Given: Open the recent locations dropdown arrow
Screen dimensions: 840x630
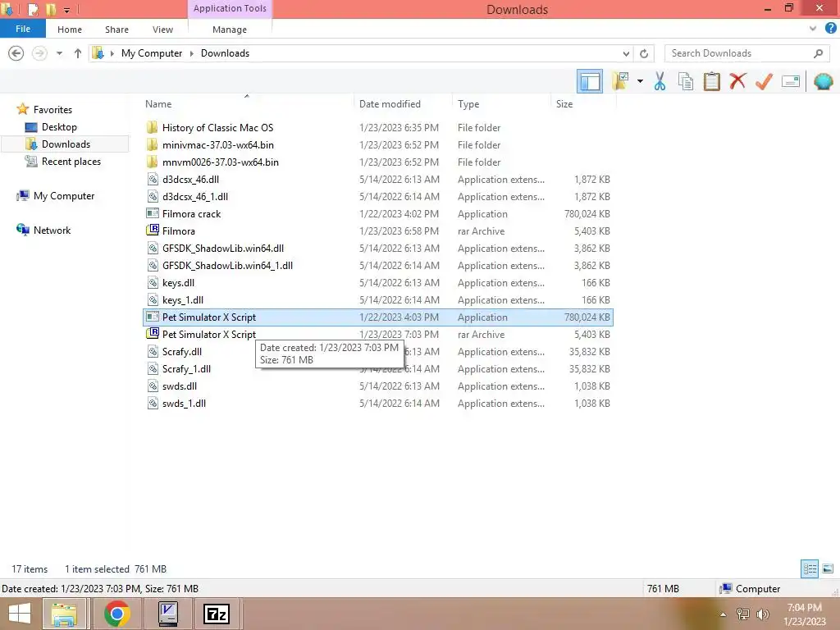Looking at the screenshot, I should 59,53.
